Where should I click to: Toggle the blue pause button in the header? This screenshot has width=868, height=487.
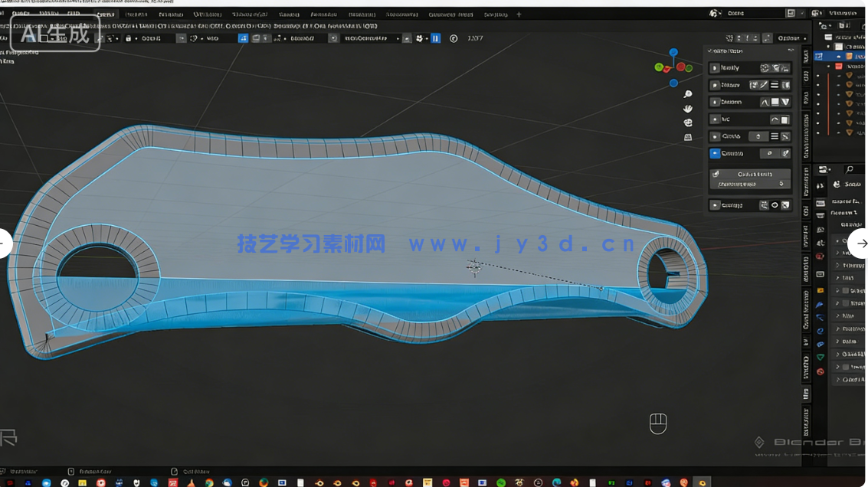pyautogui.click(x=434, y=38)
